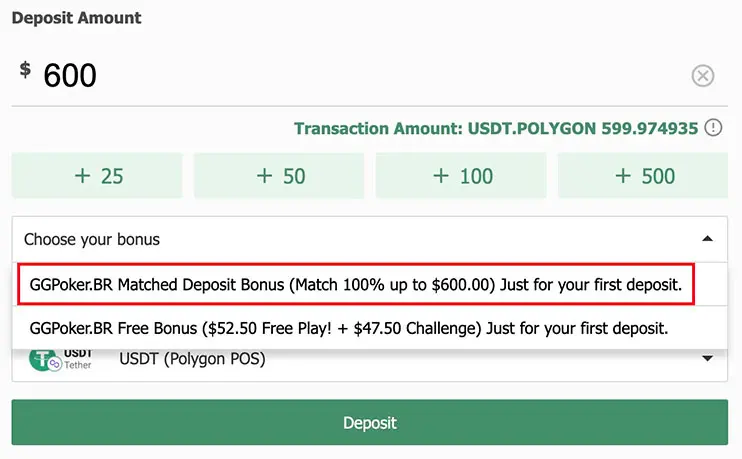
Task: Submit with the green Deposit button
Action: 369,422
